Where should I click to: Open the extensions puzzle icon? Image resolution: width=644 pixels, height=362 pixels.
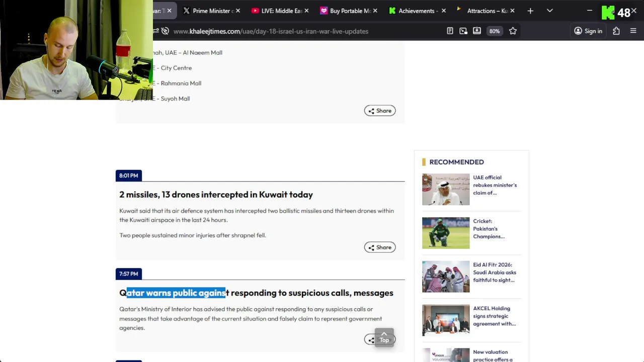click(616, 31)
